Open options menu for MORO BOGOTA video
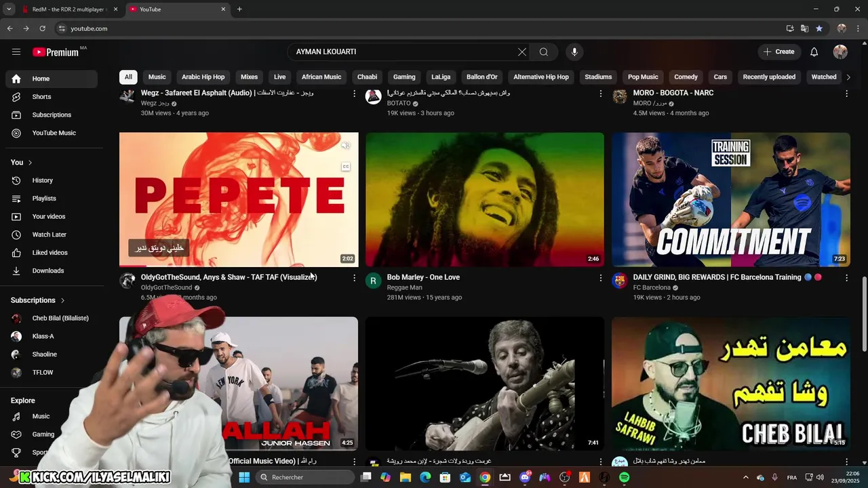868x488 pixels. (x=846, y=94)
